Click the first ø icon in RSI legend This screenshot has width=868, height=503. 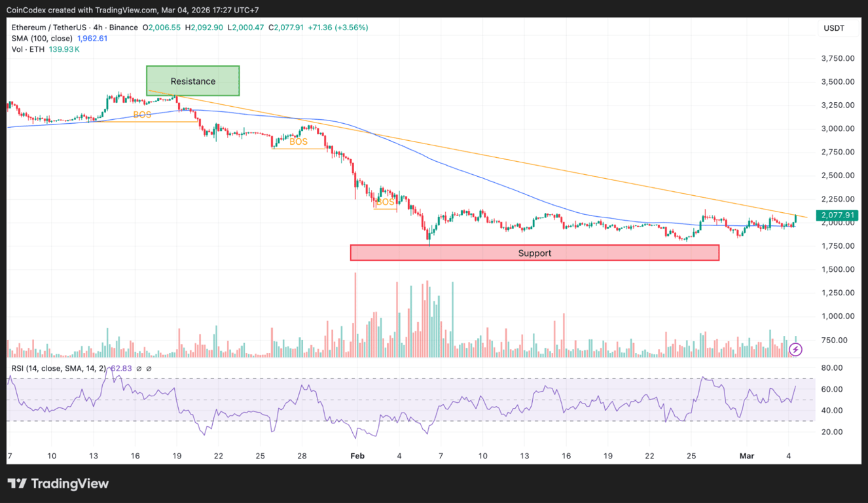click(138, 368)
